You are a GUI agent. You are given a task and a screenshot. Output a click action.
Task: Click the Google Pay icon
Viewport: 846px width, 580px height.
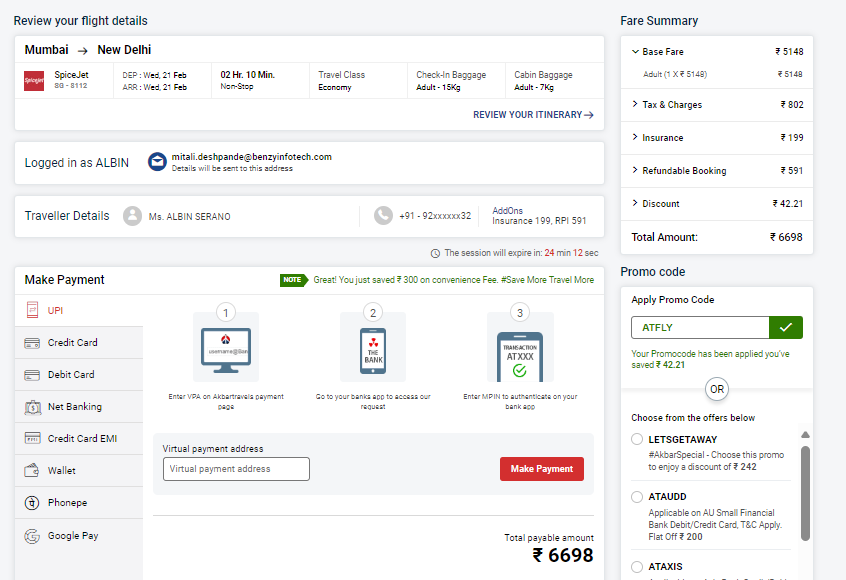33,536
